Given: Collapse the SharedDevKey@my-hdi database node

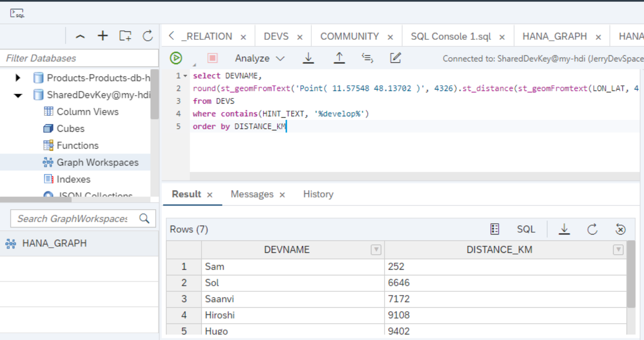Looking at the screenshot, I should point(18,95).
